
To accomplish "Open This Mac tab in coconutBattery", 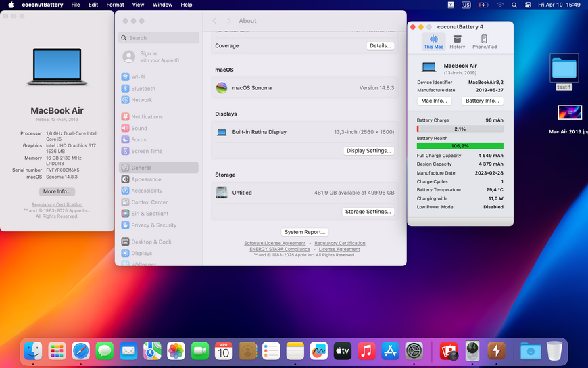I will click(433, 42).
